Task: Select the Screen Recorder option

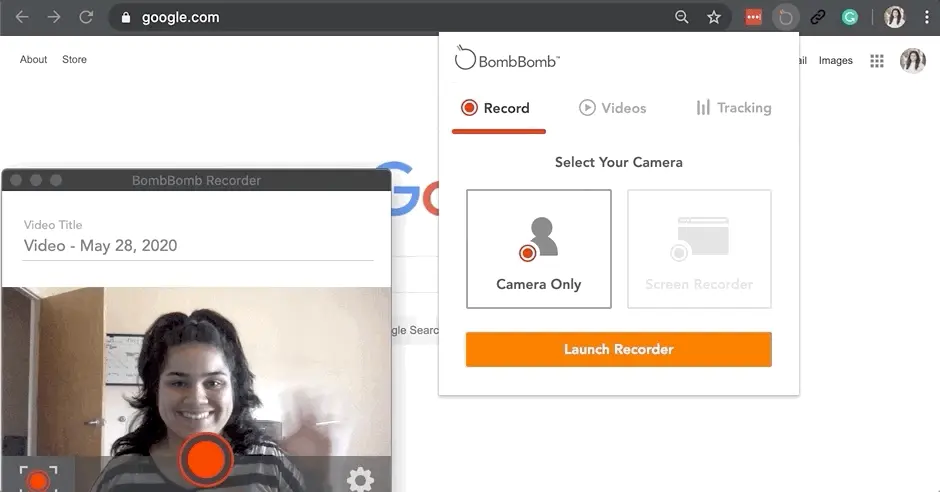Action: click(699, 249)
